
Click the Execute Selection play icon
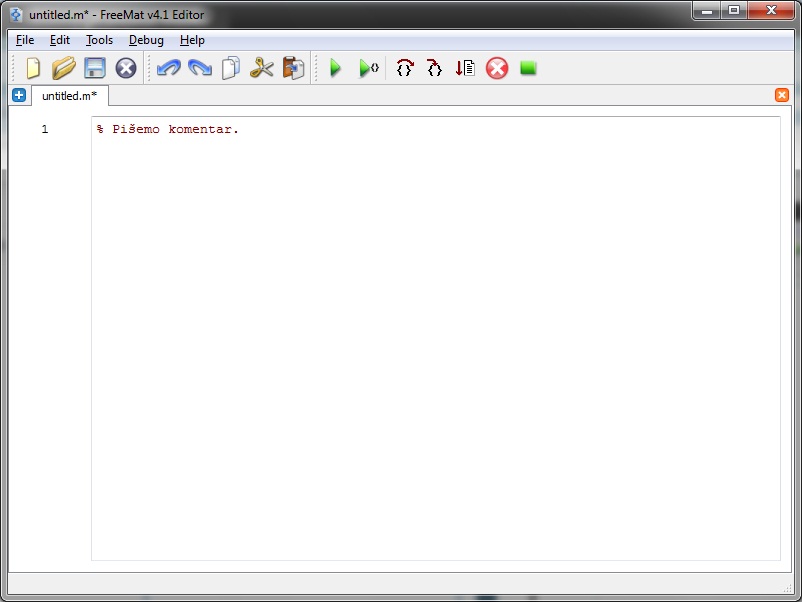368,68
